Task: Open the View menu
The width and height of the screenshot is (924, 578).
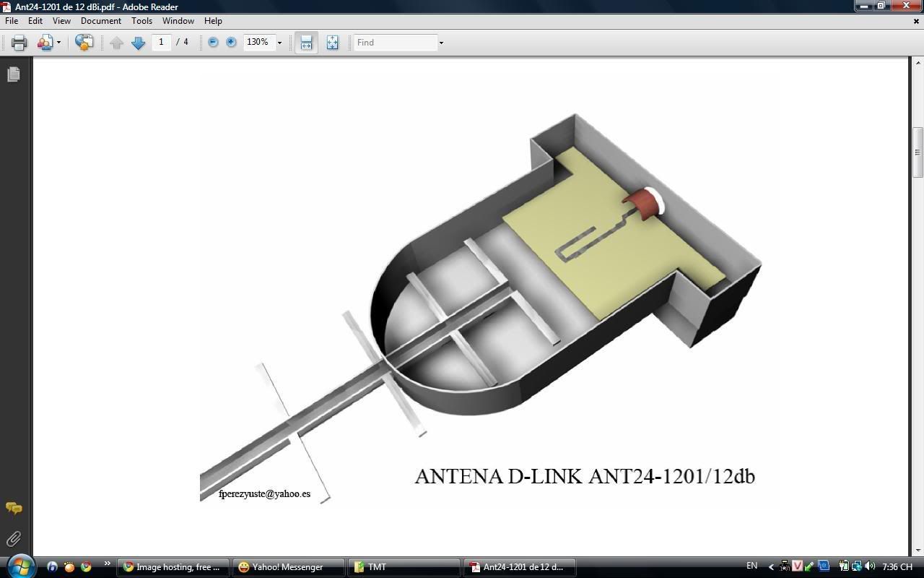Action: click(x=61, y=21)
